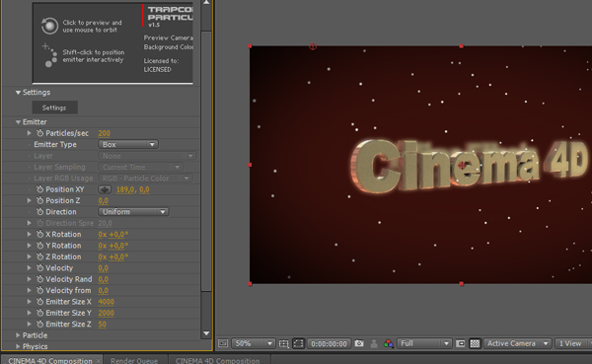Image resolution: width=592 pixels, height=364 pixels.
Task: Collapse the Emitter group triangle
Action: [18, 122]
